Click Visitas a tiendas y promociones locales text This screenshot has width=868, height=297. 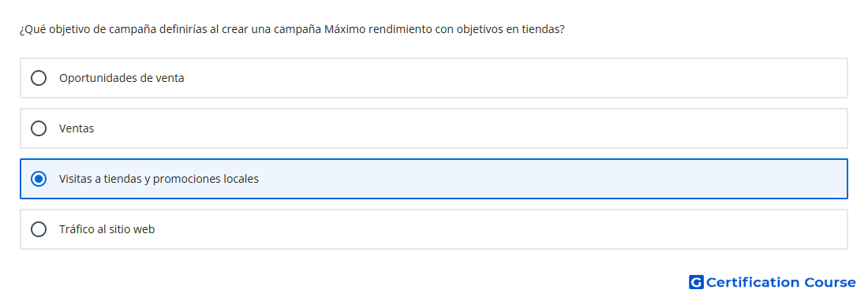(x=159, y=179)
